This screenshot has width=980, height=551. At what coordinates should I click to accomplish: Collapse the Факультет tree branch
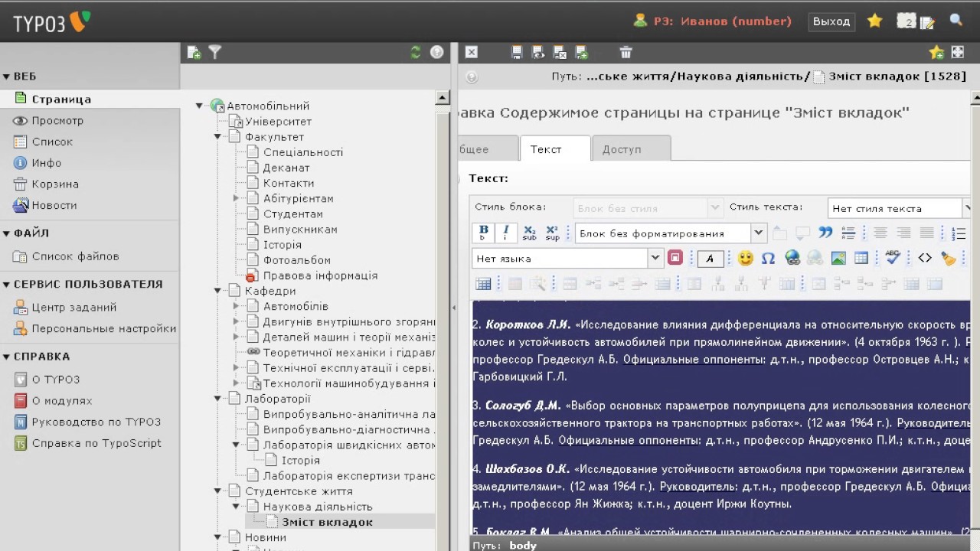click(217, 136)
